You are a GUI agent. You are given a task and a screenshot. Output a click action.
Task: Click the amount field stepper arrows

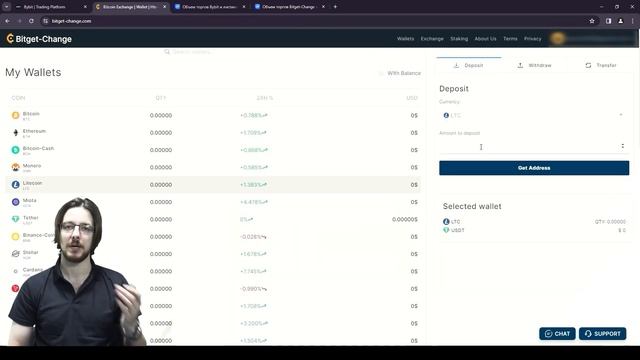[x=622, y=146]
